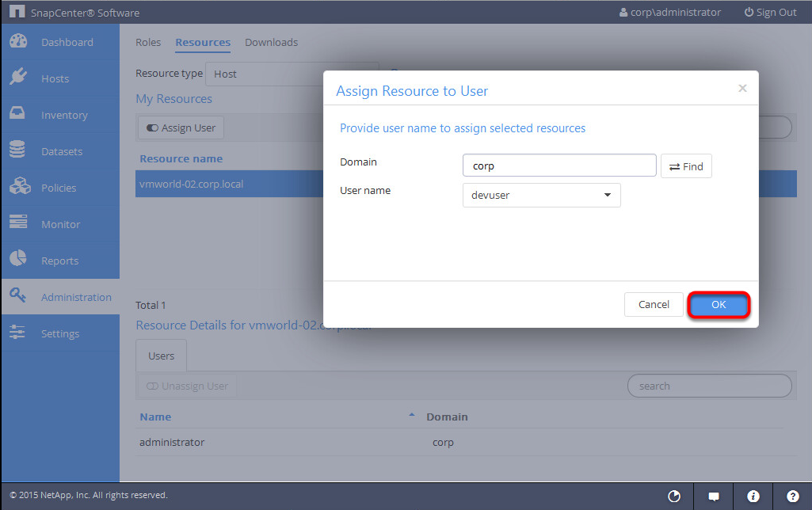
Task: Open the User name dropdown
Action: pyautogui.click(x=541, y=195)
